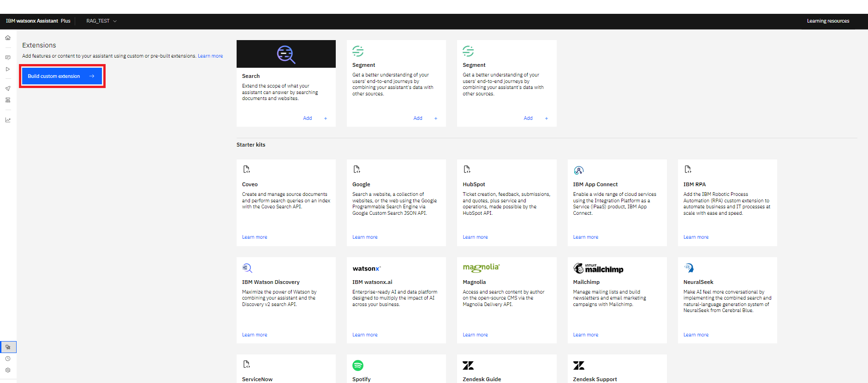This screenshot has height=383, width=868.
Task: Open Learn more on NeuralSeek card
Action: (x=696, y=335)
